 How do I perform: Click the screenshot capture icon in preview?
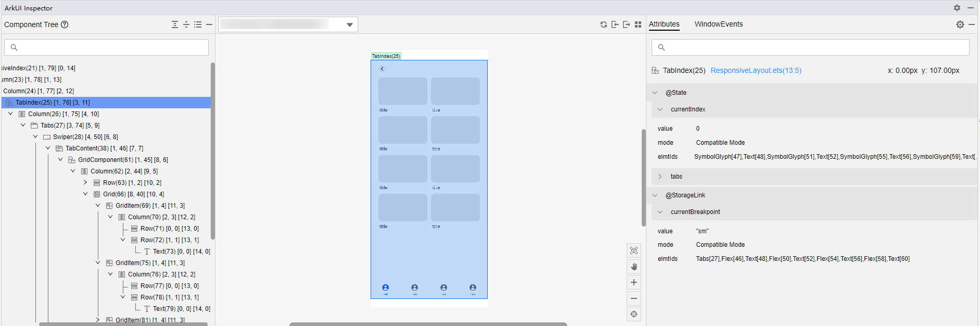coord(634,250)
